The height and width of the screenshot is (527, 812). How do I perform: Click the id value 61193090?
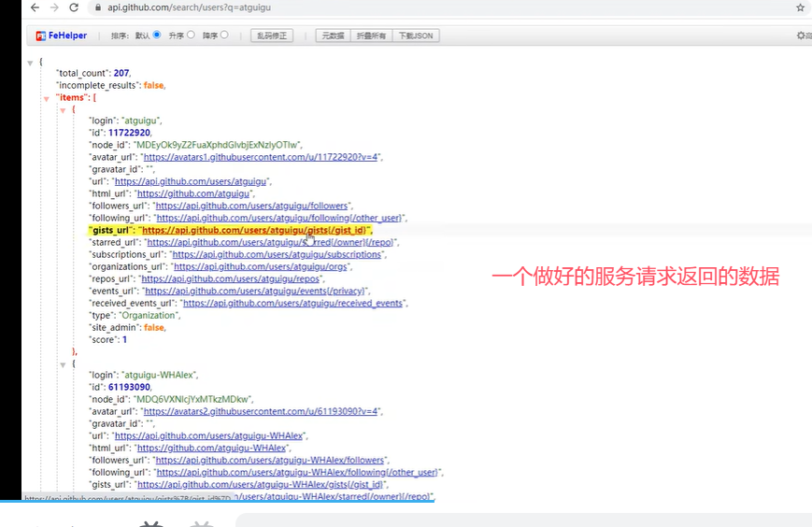point(130,387)
